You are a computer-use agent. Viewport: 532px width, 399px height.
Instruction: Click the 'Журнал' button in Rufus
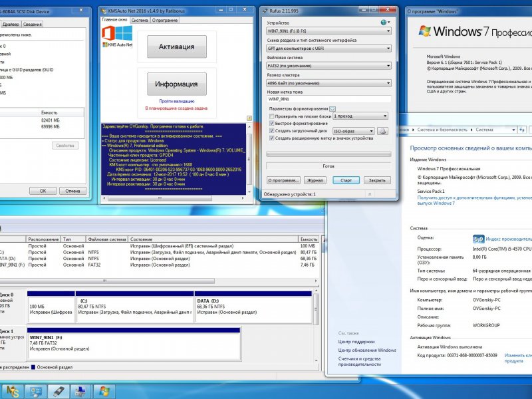point(315,180)
